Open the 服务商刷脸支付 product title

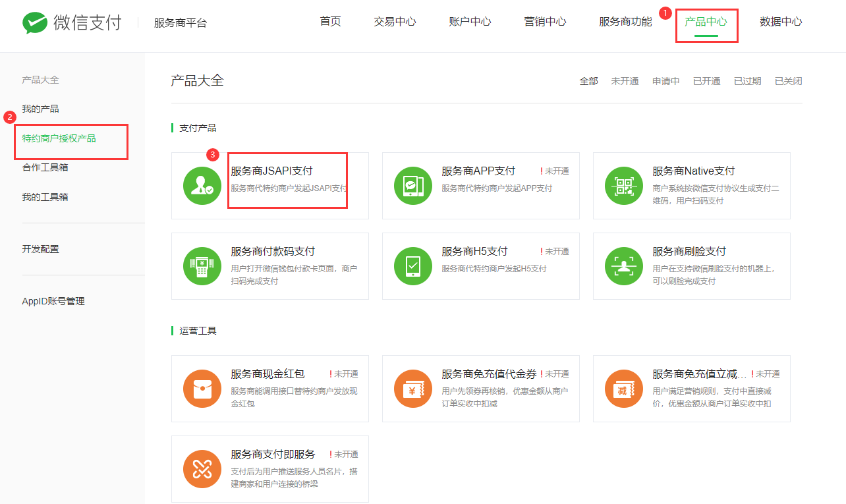point(689,251)
